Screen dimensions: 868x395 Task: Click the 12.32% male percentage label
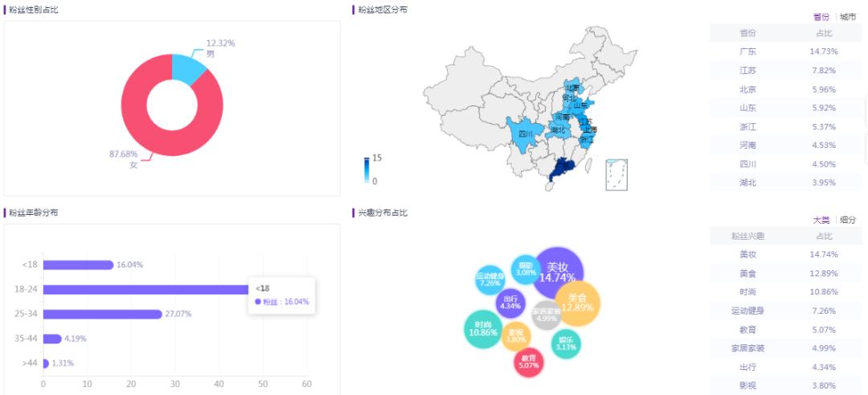point(220,43)
